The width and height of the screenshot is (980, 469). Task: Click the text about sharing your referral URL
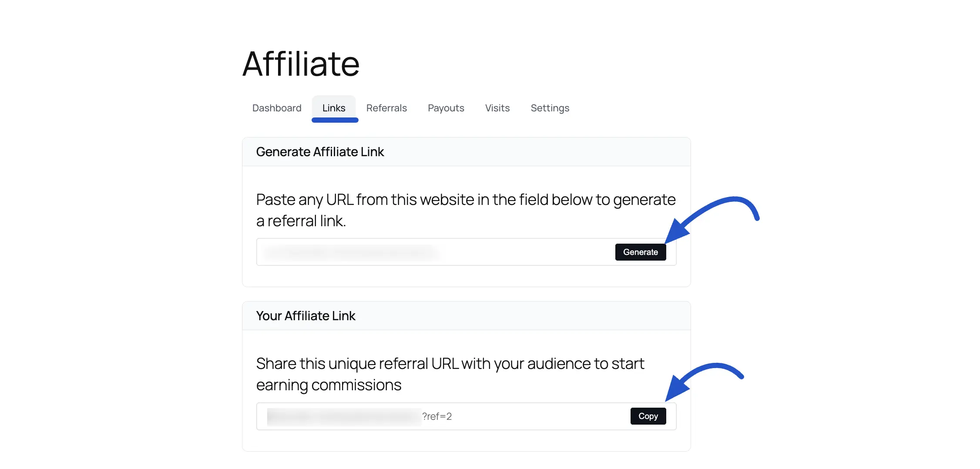(x=450, y=374)
